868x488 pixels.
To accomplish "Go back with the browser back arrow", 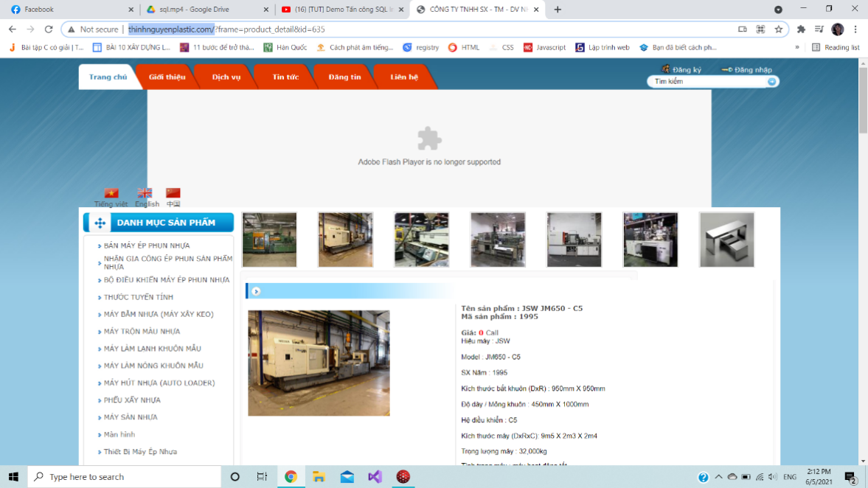I will 13,29.
